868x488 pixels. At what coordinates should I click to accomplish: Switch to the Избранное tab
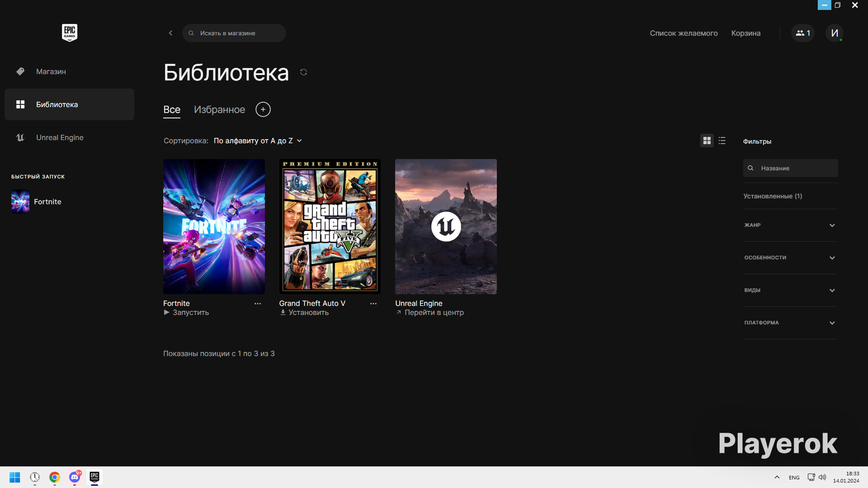[x=220, y=110]
